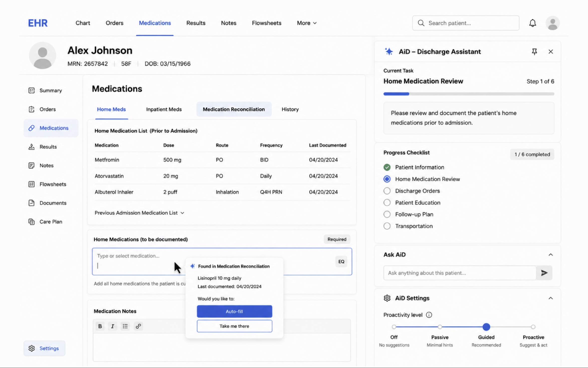Apply italic formatting in Medication Notes
Screen dimensions: 588x368
pyautogui.click(x=113, y=326)
